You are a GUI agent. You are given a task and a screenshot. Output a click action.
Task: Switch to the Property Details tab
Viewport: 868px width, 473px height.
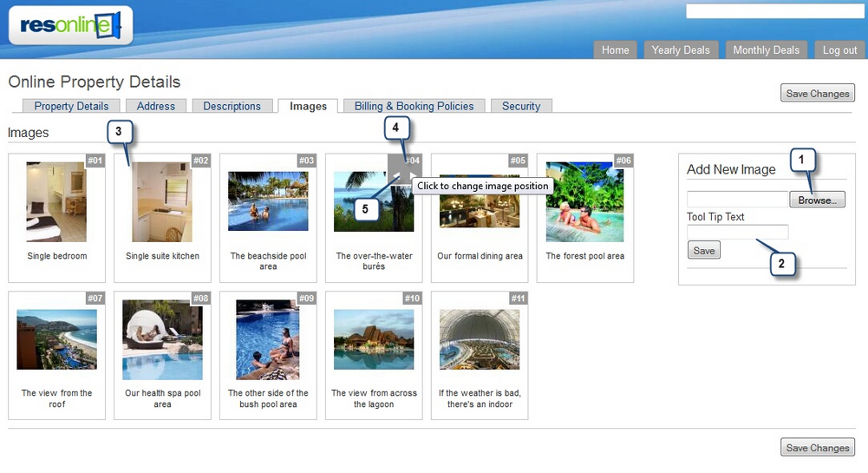(x=71, y=106)
